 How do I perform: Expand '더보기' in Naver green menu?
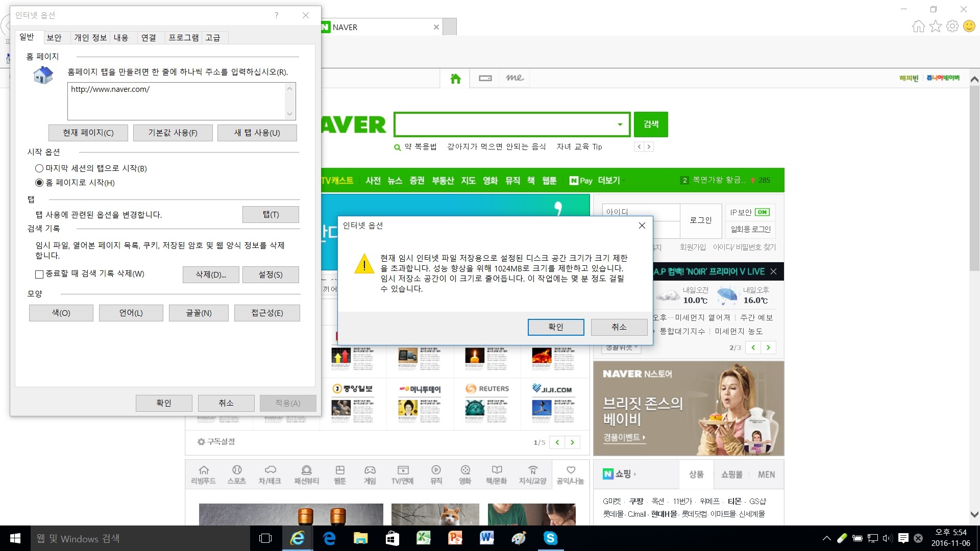coord(610,180)
